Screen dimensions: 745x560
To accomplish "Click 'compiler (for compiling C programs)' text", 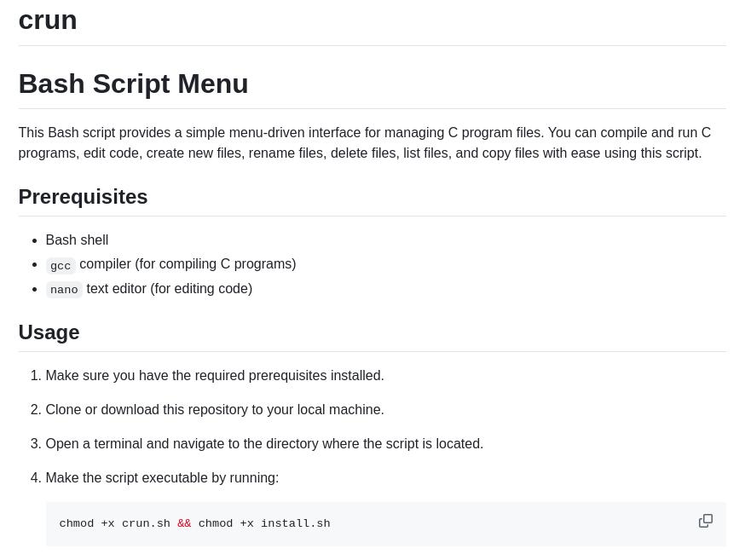I will point(188,264).
